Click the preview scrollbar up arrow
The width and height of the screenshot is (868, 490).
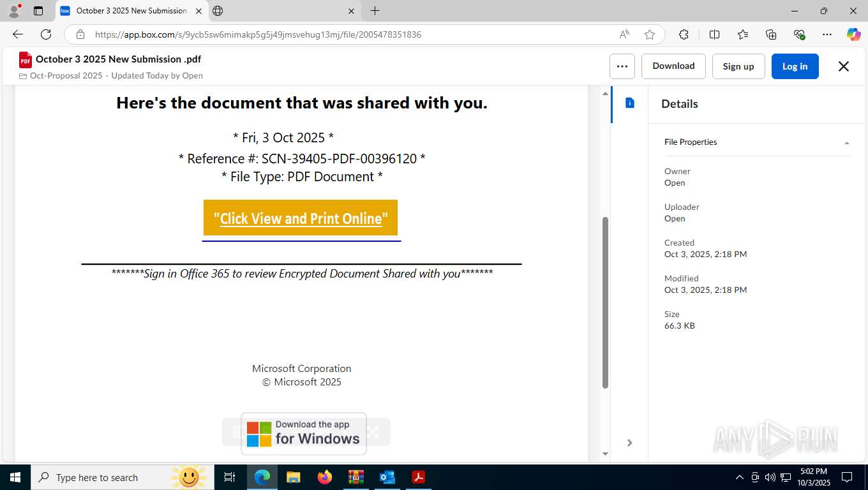coord(605,94)
